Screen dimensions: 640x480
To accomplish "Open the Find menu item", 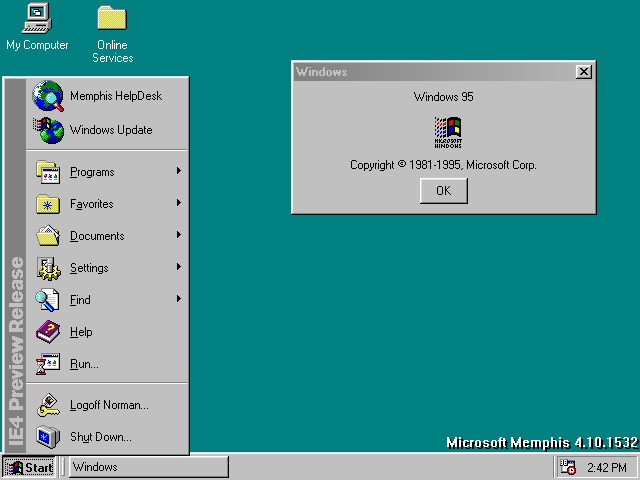I will 80,300.
